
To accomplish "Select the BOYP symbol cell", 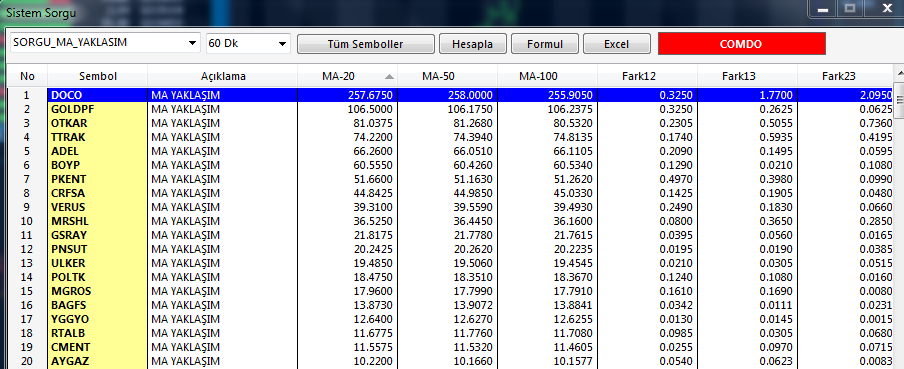I will coord(97,165).
